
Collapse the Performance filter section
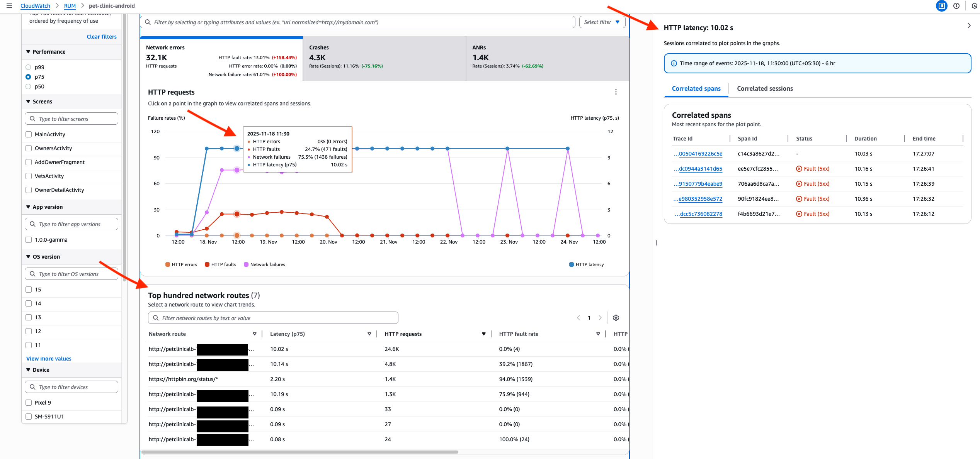tap(28, 51)
